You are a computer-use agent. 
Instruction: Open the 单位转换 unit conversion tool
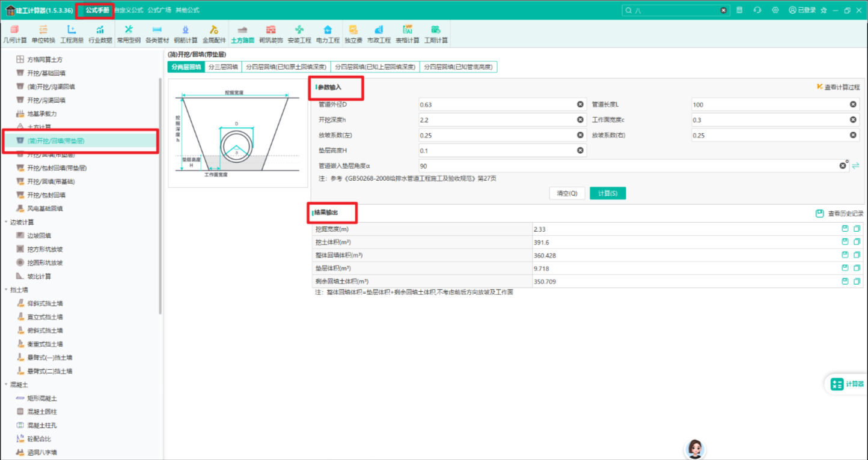pyautogui.click(x=43, y=34)
